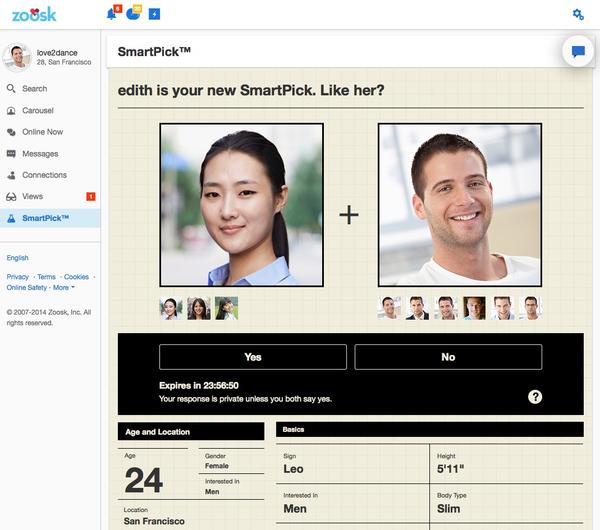Open Messages in the sidebar
Image resolution: width=600 pixels, height=530 pixels.
click(40, 154)
